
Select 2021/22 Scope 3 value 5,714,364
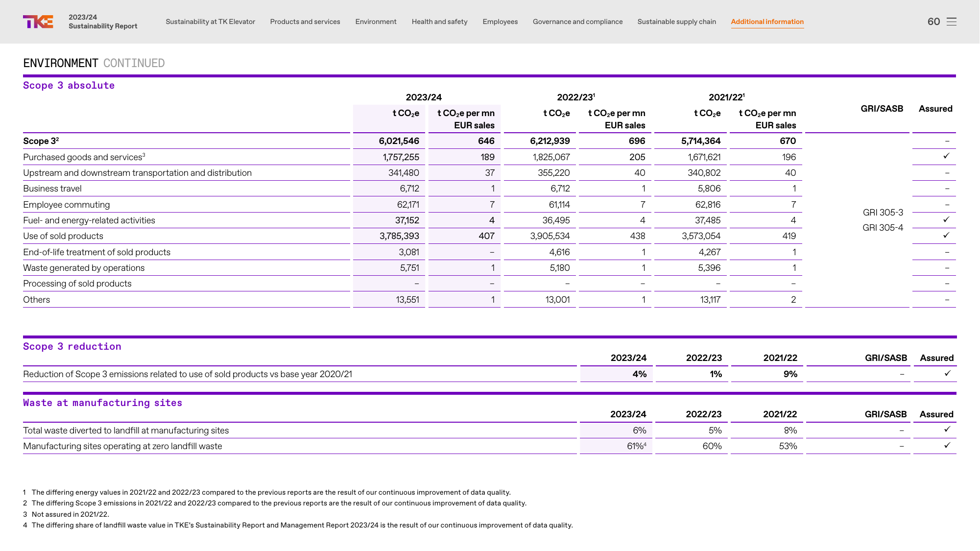(701, 141)
